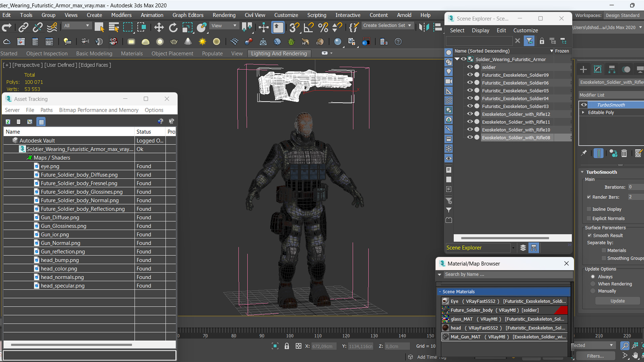Click the Update button
Screen dimensions: 644x362
tap(618, 301)
